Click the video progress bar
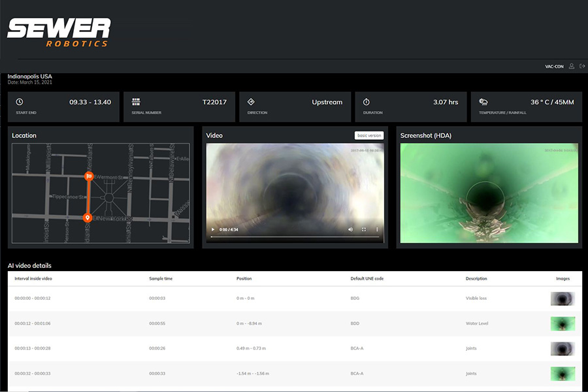Screen dimensions: 588x392 [294, 237]
